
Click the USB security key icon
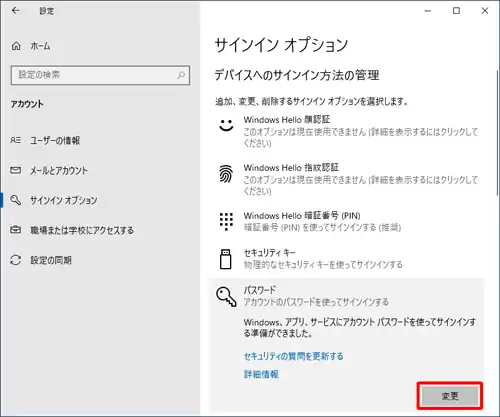coord(226,259)
